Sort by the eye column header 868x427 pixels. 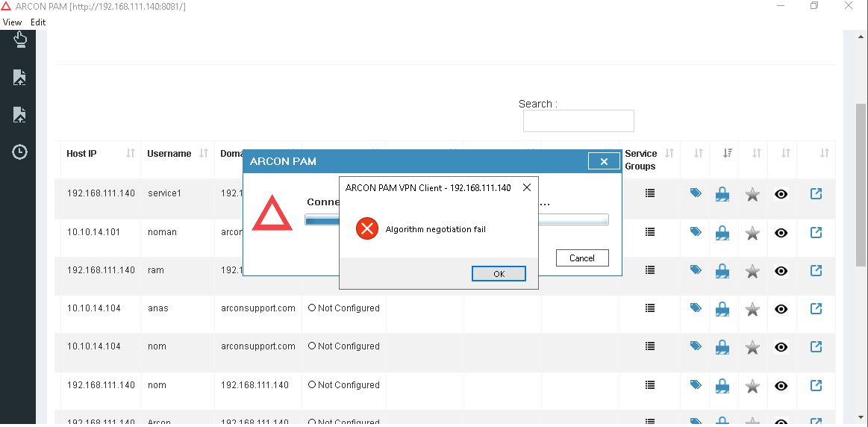click(x=785, y=153)
